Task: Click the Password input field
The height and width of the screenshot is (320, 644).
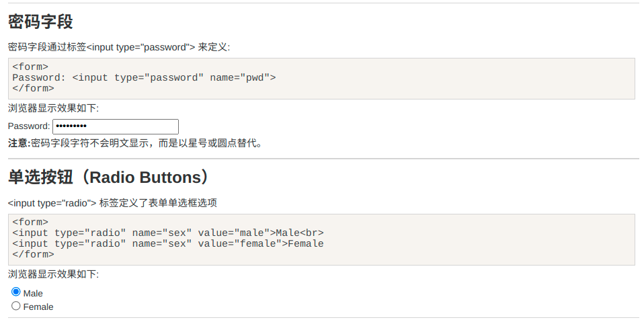Action: coord(115,126)
